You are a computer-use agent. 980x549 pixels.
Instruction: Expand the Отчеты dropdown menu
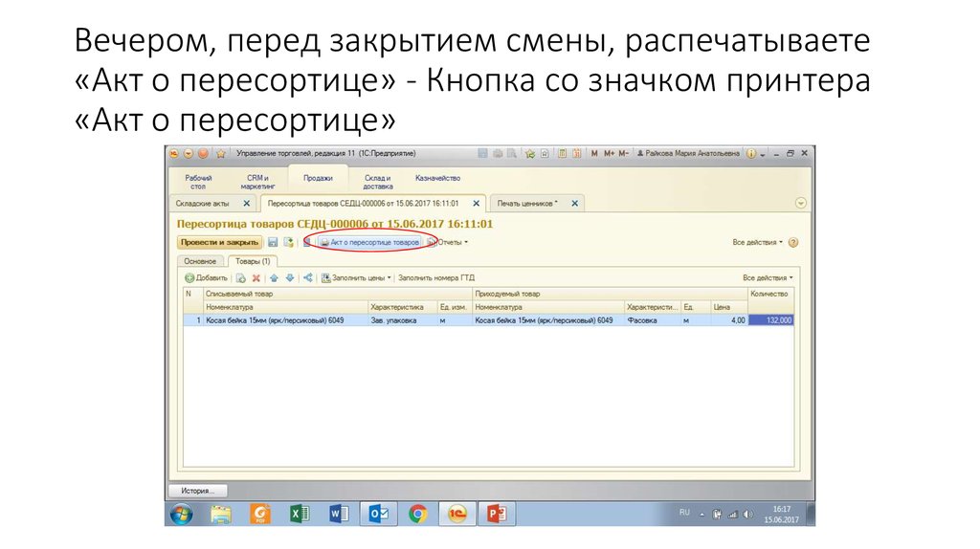[448, 243]
